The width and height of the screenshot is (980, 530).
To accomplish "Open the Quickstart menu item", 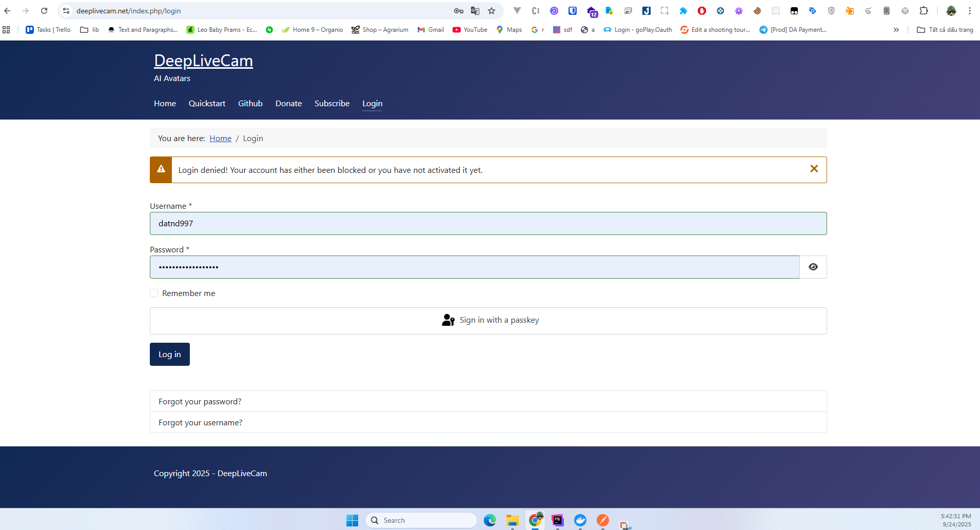I will [207, 103].
